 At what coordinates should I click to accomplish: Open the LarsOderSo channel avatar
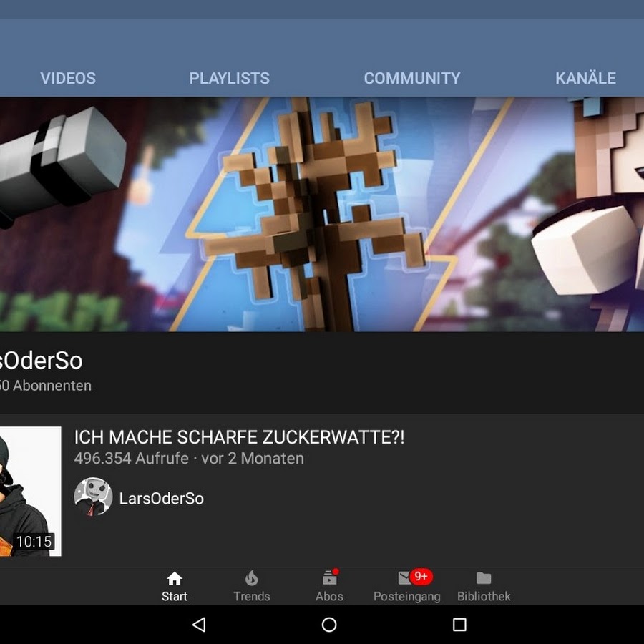coord(93,497)
